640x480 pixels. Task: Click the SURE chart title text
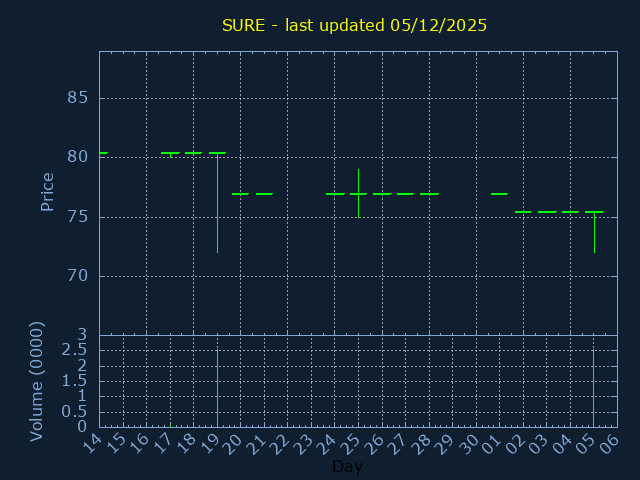pos(354,25)
